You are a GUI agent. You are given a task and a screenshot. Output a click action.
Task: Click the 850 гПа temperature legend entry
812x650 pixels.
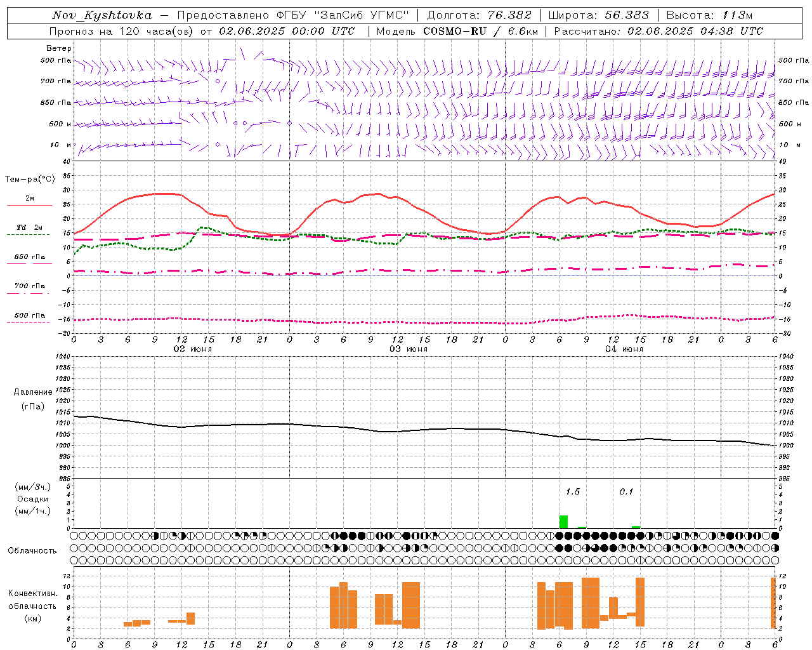coord(30,257)
